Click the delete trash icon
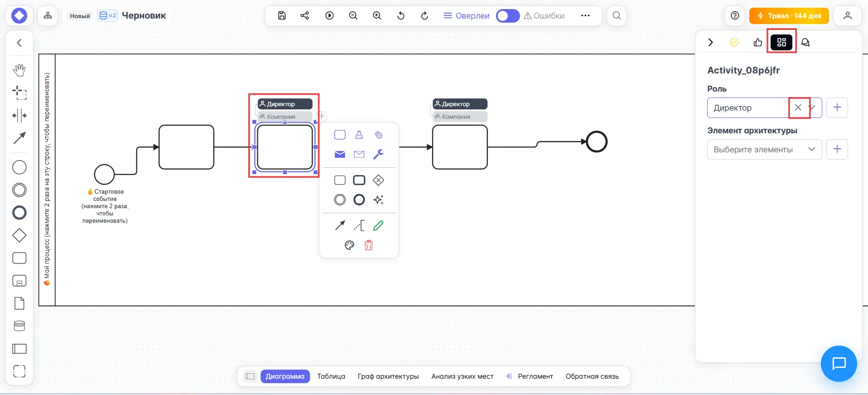 coord(369,245)
